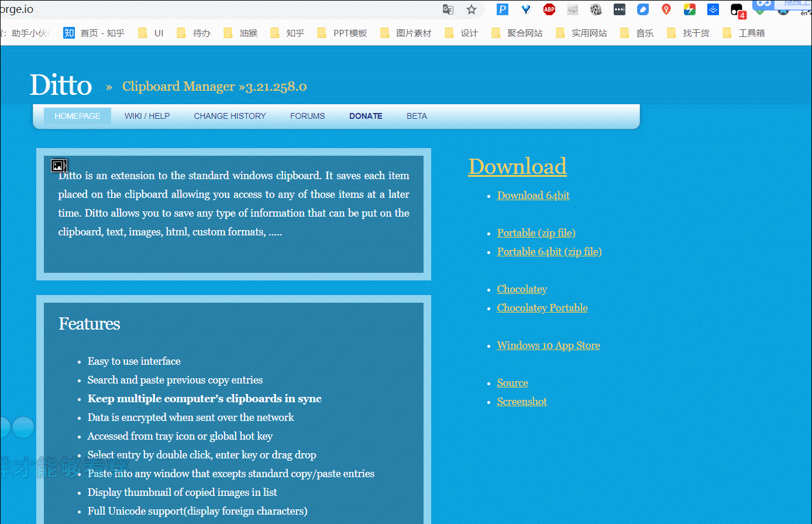
Task: Open the dark dotted password extension icon
Action: coord(620,9)
